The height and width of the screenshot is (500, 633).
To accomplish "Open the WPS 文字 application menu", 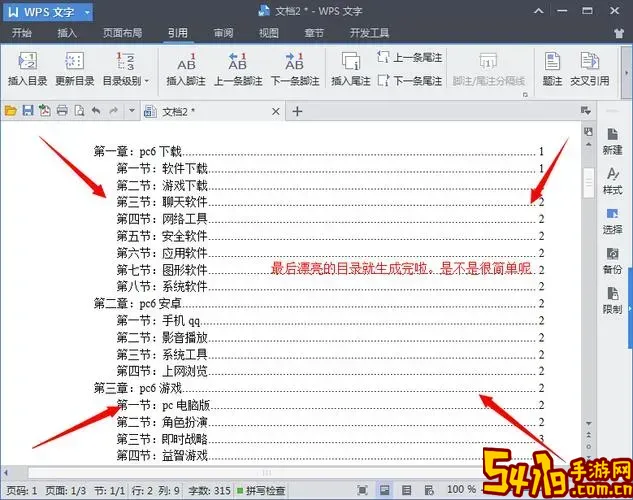I will pos(48,12).
